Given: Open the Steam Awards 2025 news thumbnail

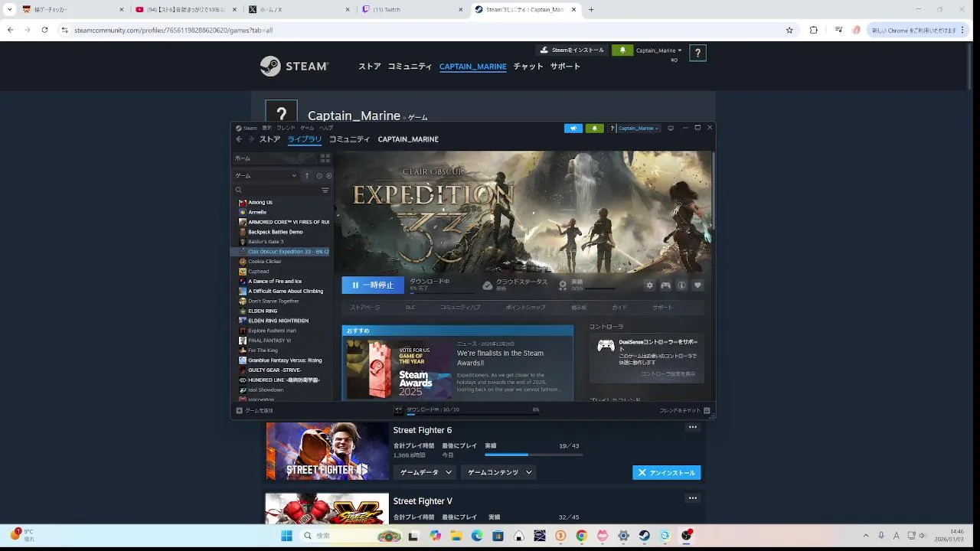Looking at the screenshot, I should click(399, 369).
